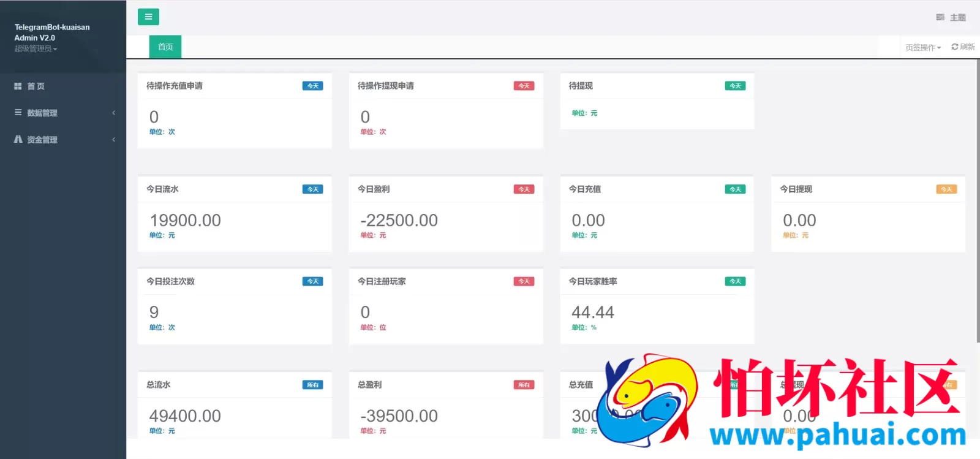Click the 今天 badge on the 今日充值 card
Viewport: 980px width, 459px height.
[735, 190]
